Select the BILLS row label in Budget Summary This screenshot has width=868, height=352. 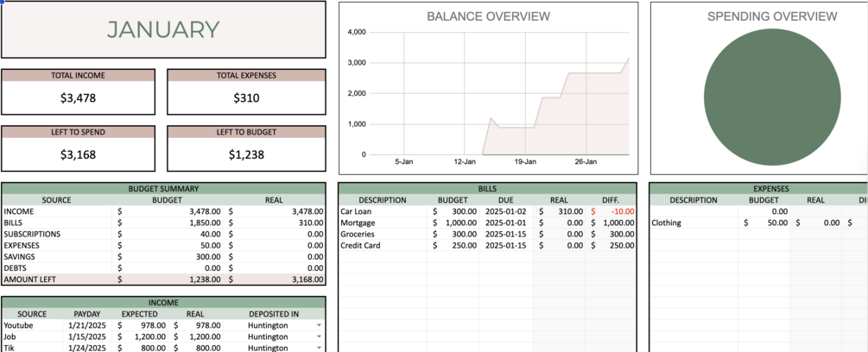point(13,223)
